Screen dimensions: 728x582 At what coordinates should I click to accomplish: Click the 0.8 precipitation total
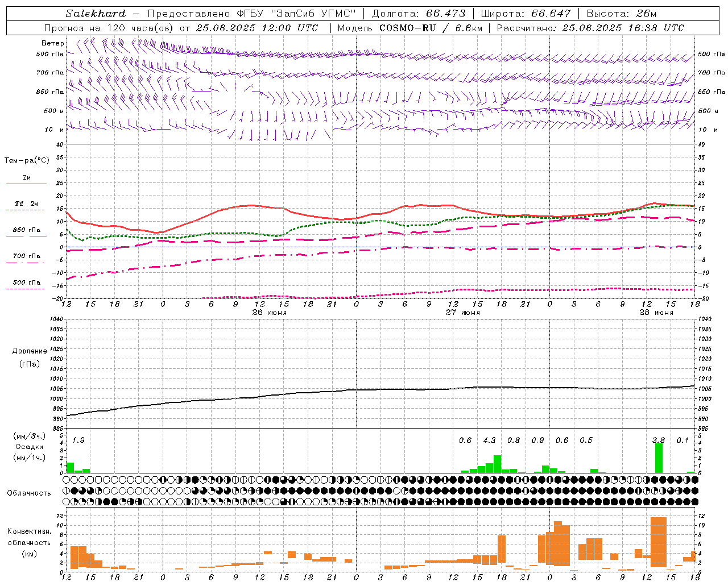(514, 440)
